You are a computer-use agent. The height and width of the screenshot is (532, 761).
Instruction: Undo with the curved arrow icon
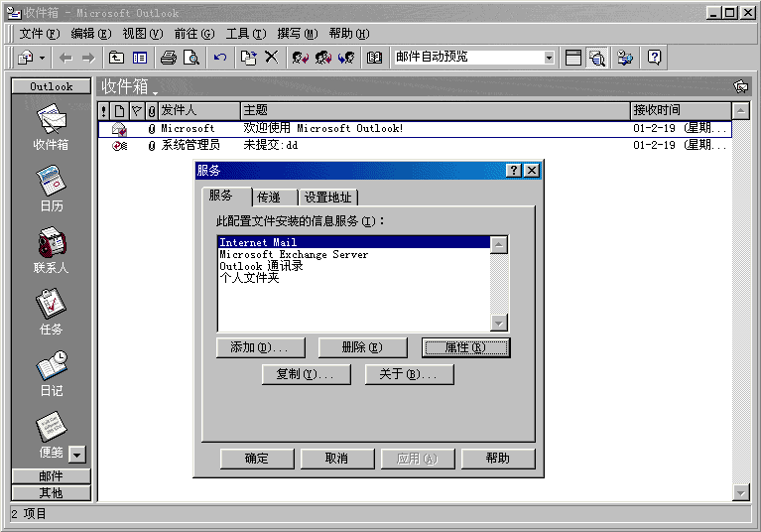pyautogui.click(x=220, y=58)
